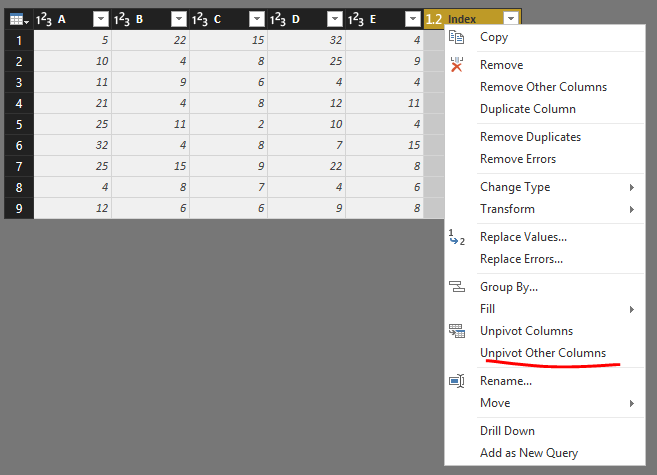Click the data type icon of column A
This screenshot has height=475, width=657.
[x=44, y=19]
